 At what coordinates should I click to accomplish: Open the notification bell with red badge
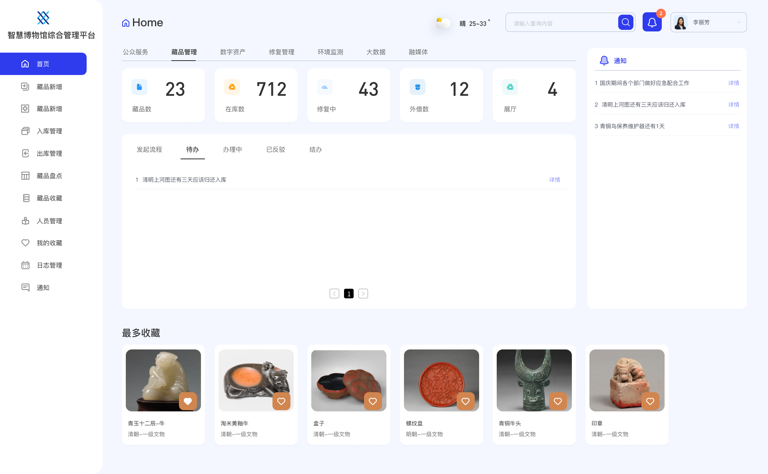pos(652,22)
